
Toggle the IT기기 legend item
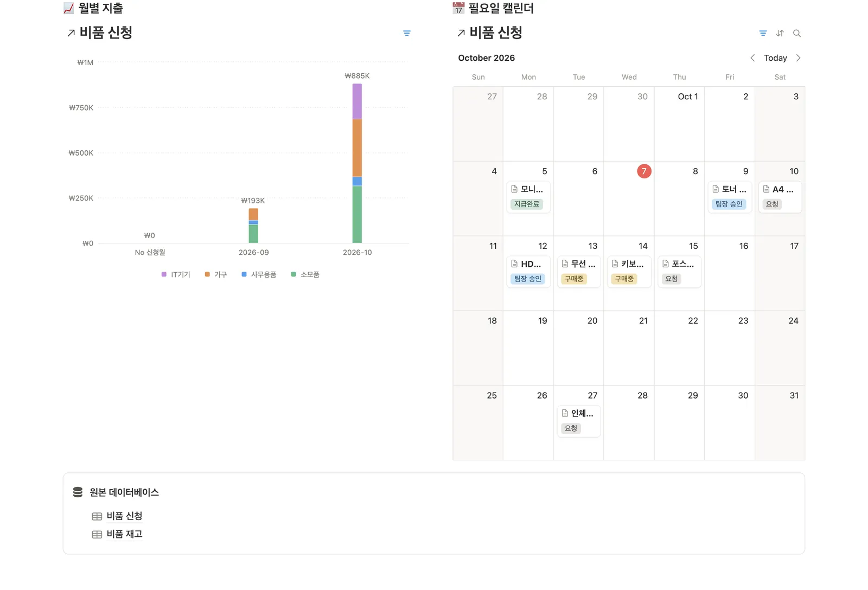point(176,274)
